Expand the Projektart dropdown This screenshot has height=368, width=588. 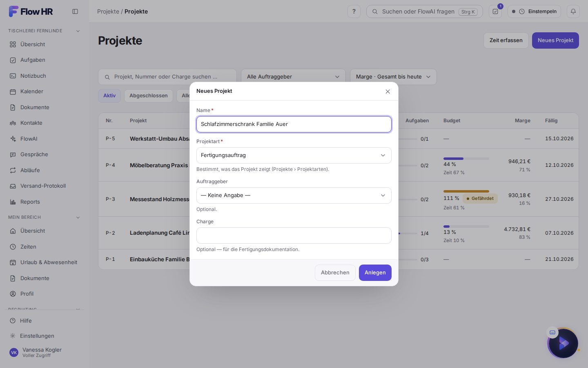coord(294,155)
